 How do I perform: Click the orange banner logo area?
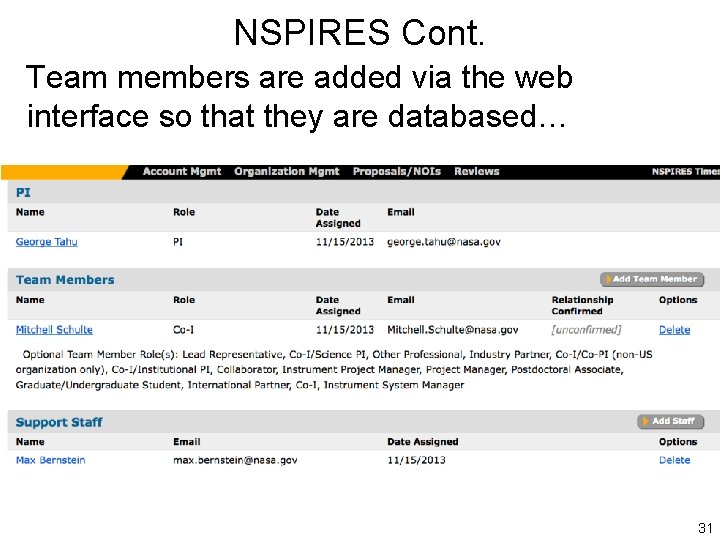[64, 172]
